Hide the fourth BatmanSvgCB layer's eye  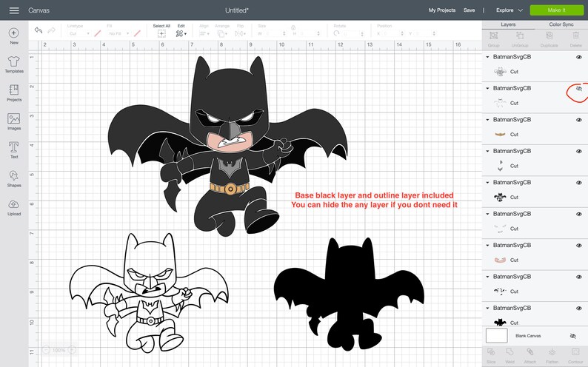[579, 152]
